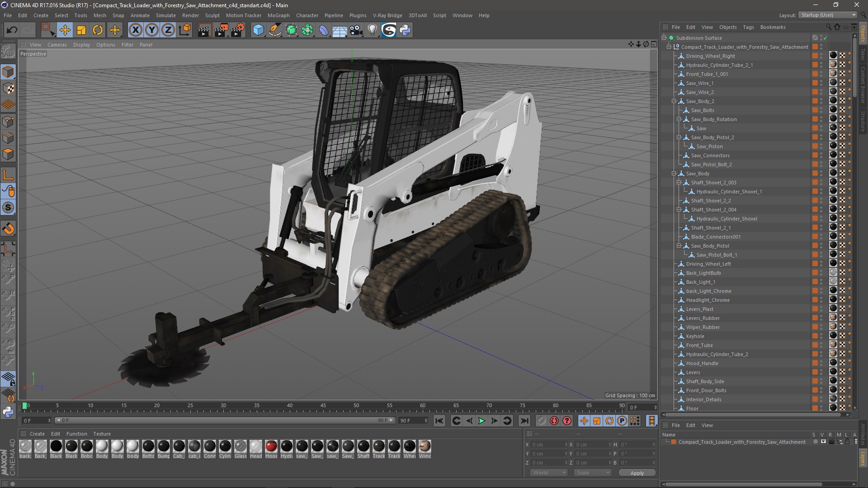The height and width of the screenshot is (488, 868).
Task: Select the Glass material swatch
Action: (x=241, y=449)
